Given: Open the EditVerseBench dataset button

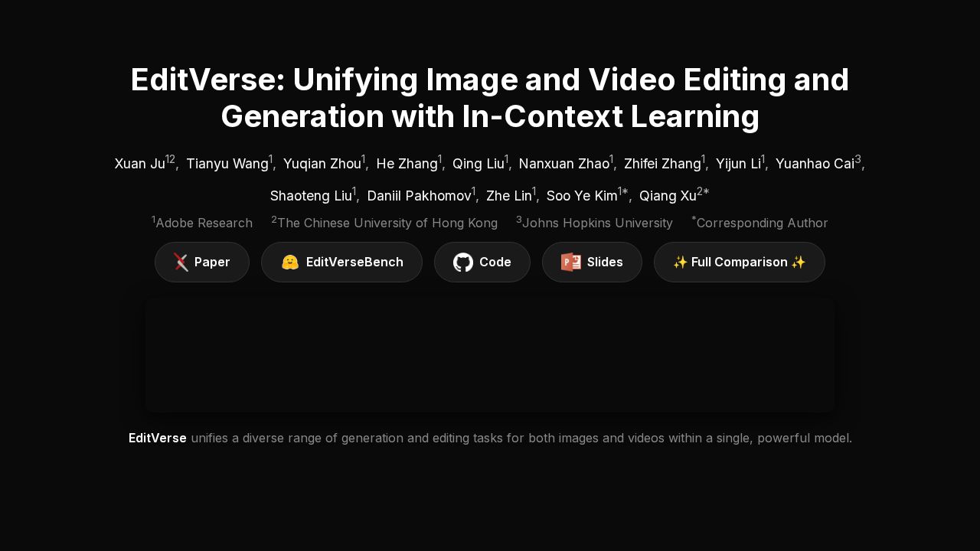Looking at the screenshot, I should click(x=341, y=262).
